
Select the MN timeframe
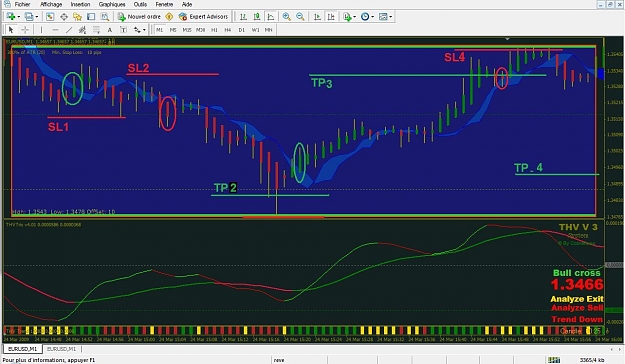pos(269,30)
